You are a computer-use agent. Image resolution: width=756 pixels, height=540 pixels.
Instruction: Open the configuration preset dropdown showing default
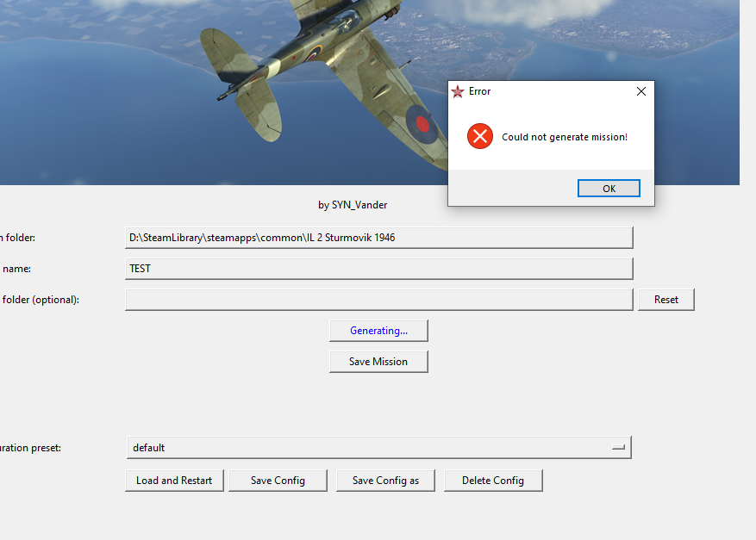coord(379,448)
